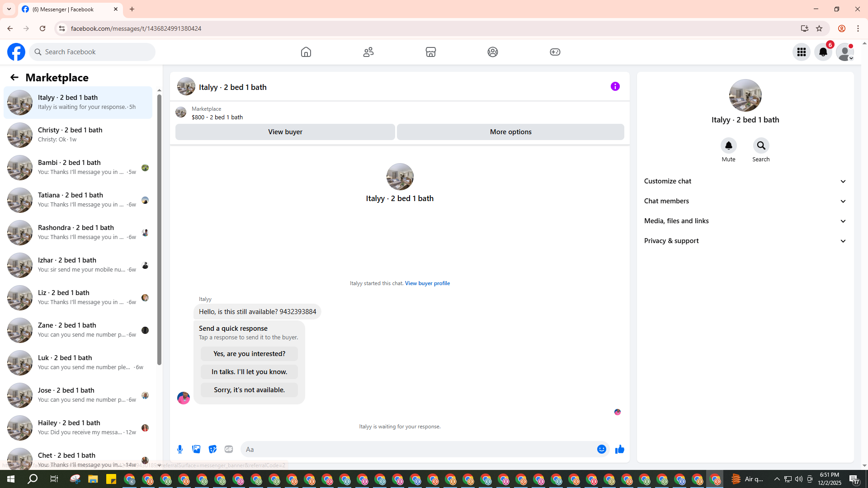Expand the Chat members section
Image resolution: width=868 pixels, height=488 pixels.
[x=745, y=201]
